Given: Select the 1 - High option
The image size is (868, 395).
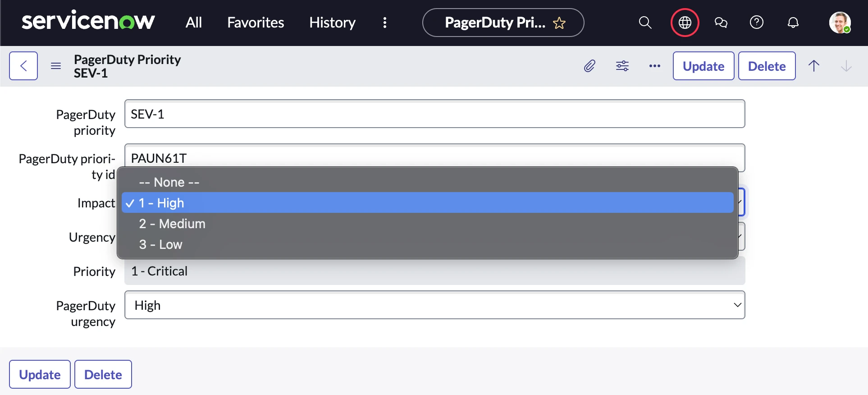Looking at the screenshot, I should coord(427,203).
